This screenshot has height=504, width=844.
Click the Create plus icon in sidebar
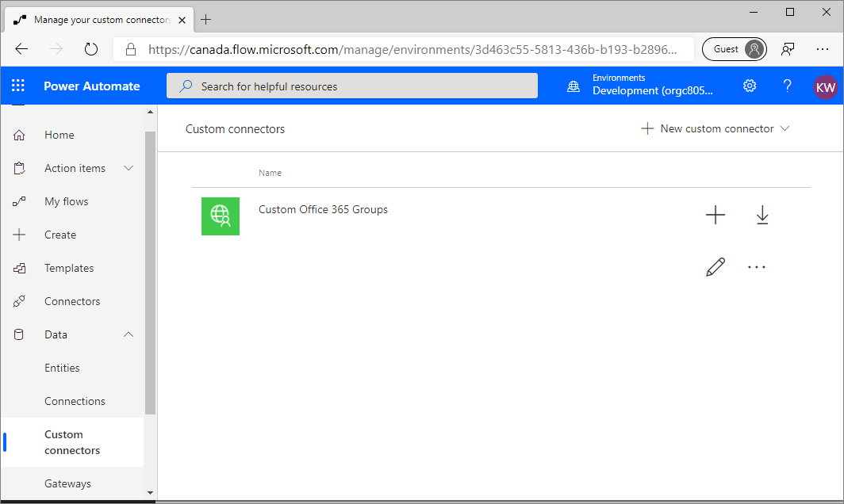click(x=18, y=235)
